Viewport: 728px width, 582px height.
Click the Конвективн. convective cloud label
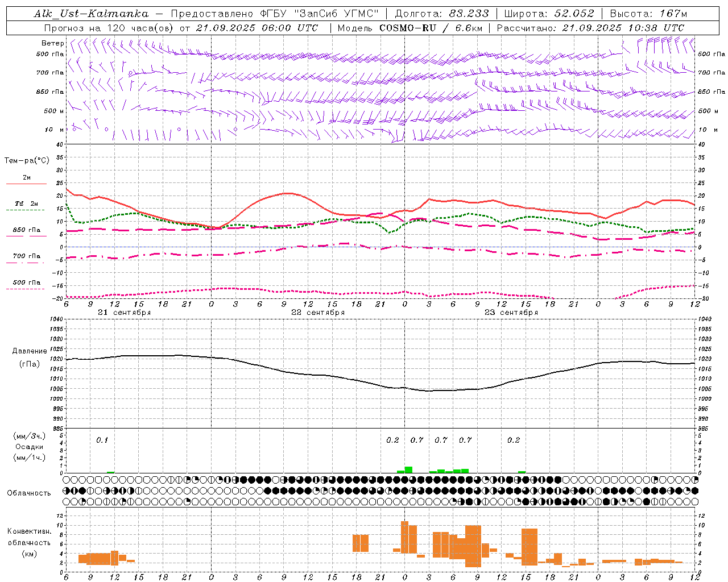tap(29, 531)
